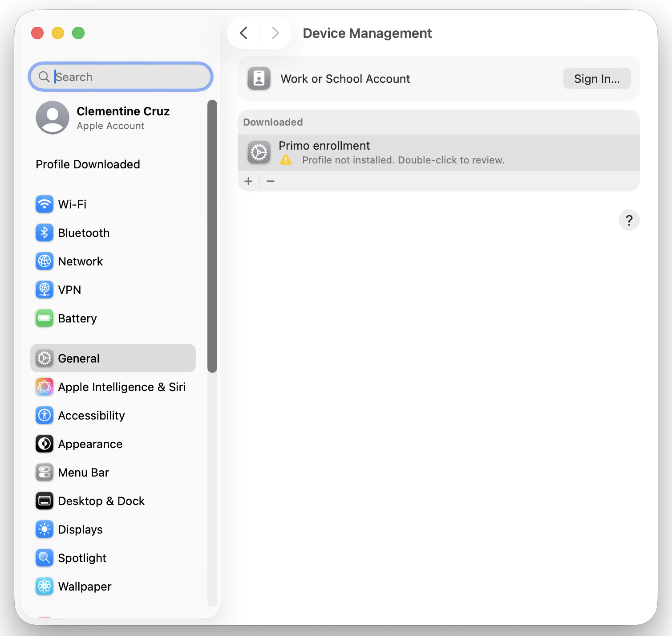Open Accessibility settings icon
This screenshot has width=672, height=636.
(x=44, y=415)
